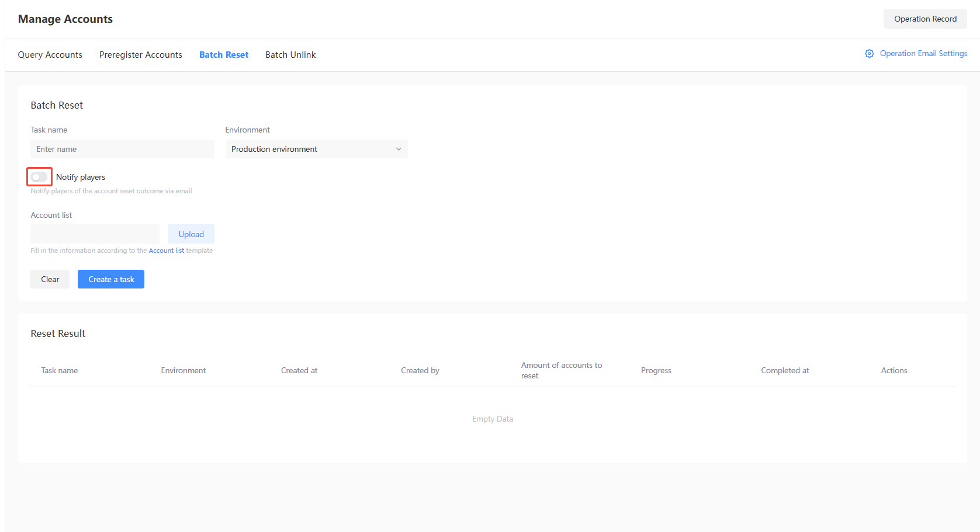Open the Account list template link
Image resolution: width=980 pixels, height=532 pixels.
167,251
